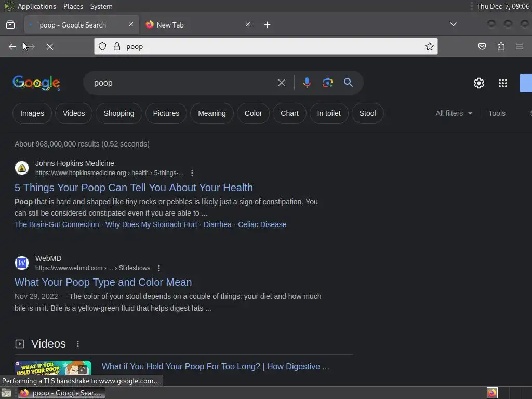Viewport: 532px width, 399px height.
Task: Open WebMD result options menu
Action: 159,268
